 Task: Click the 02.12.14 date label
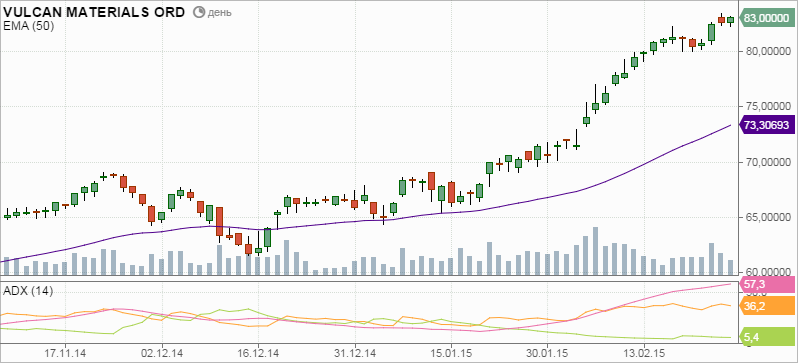(162, 354)
